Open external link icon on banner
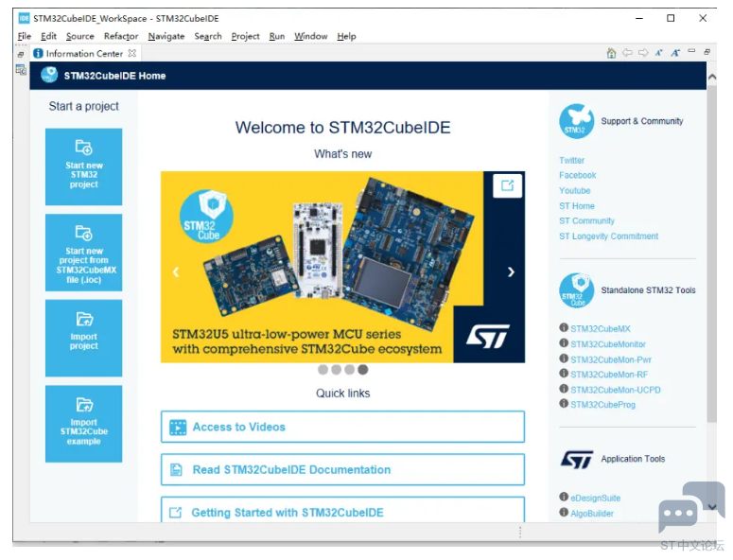 507,186
